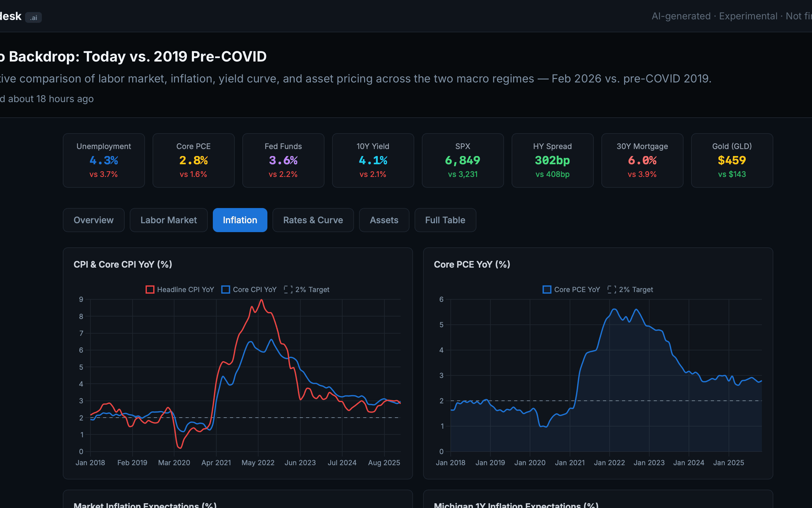
Task: Click the HY Spread 302bp card
Action: (x=552, y=160)
